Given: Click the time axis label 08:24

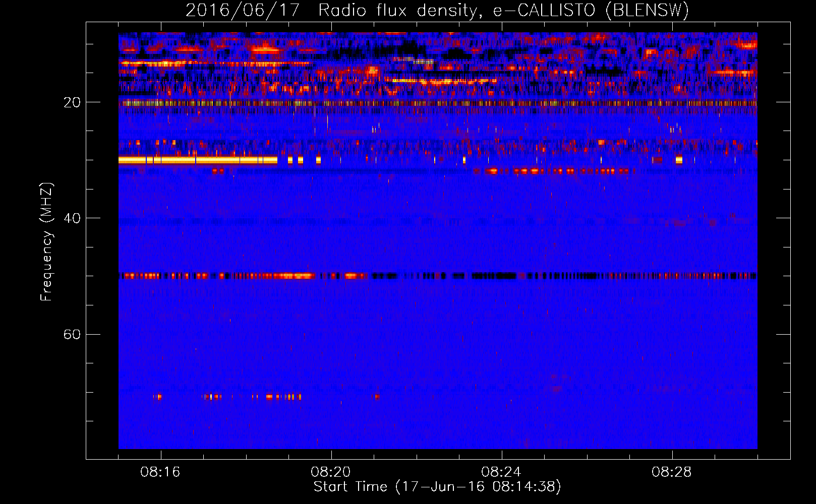Looking at the screenshot, I should tap(501, 472).
